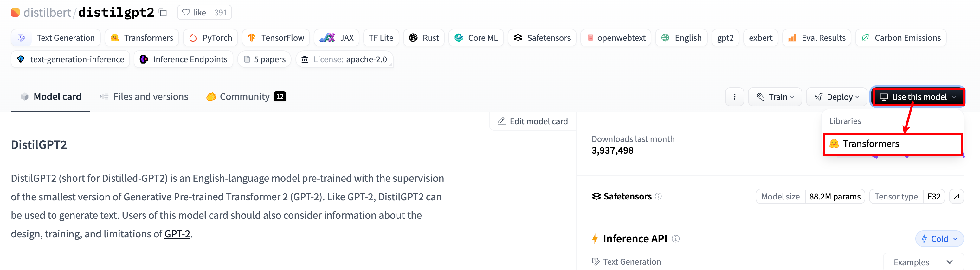Click the heart like icon
The height and width of the screenshot is (270, 980).
(x=186, y=13)
